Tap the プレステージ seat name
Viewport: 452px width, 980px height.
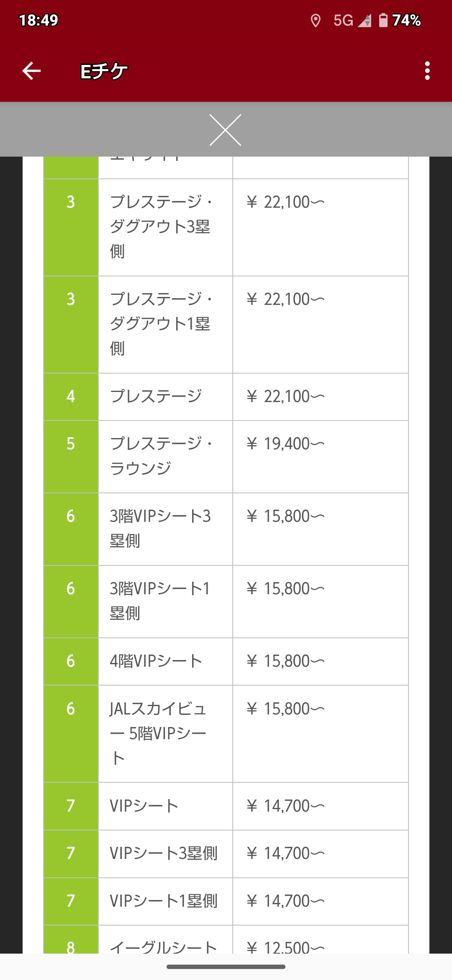click(x=156, y=396)
